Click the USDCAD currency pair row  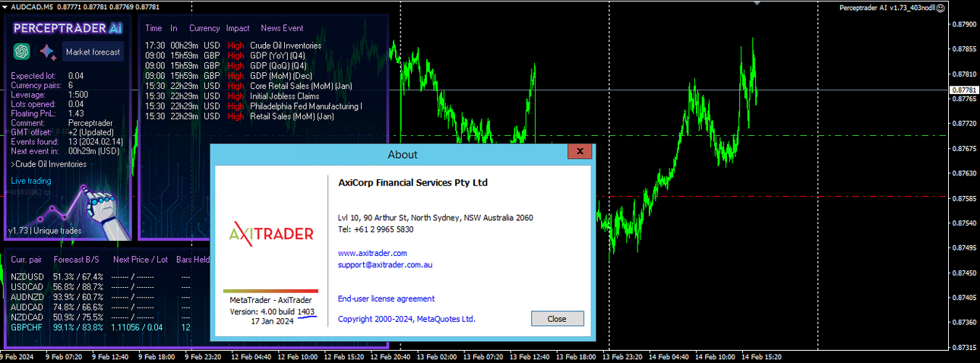tap(101, 286)
